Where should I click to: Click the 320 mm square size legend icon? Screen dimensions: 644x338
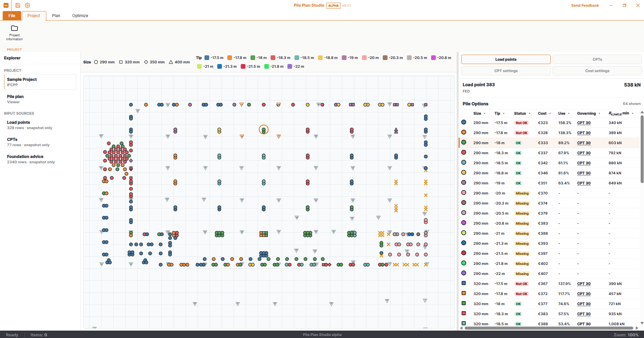click(x=121, y=62)
